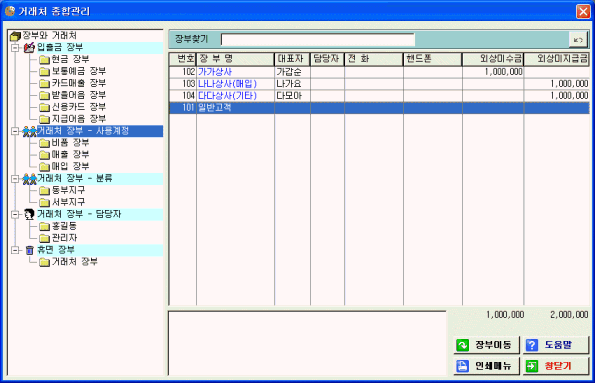Click the 지급어음 장부 folder icon
Screen dimensions: 595x383
[x=44, y=119]
